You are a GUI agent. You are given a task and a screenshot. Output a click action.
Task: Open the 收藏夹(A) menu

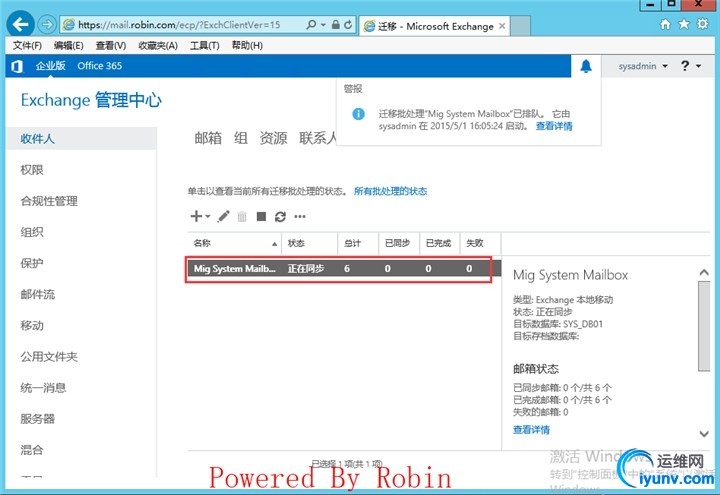158,45
